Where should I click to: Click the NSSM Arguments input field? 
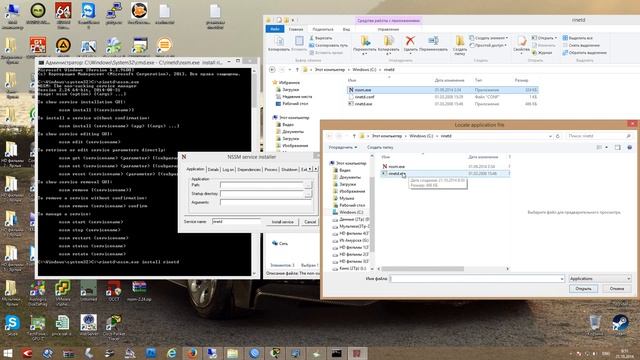266,202
